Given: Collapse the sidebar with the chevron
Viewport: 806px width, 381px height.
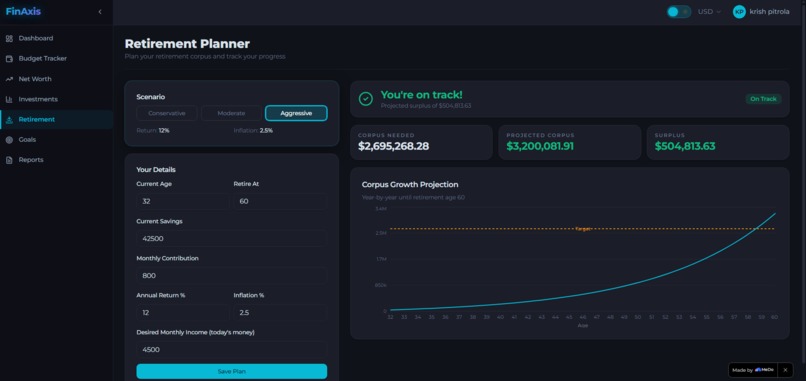Looking at the screenshot, I should (x=100, y=12).
